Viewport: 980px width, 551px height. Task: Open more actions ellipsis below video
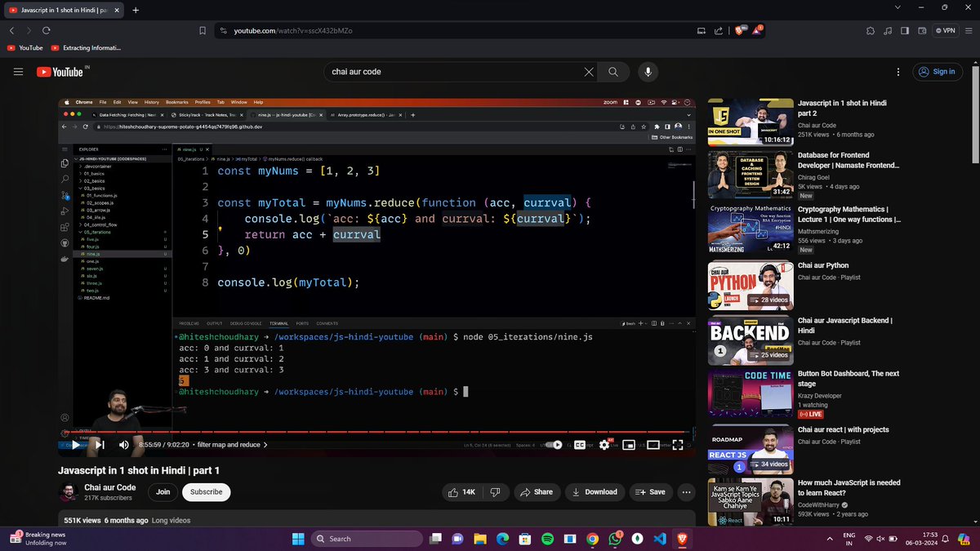(687, 492)
